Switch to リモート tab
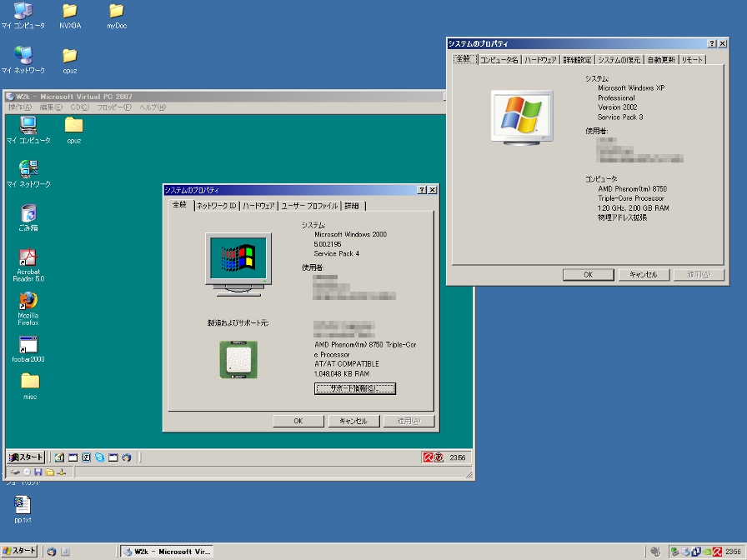The image size is (747, 560). tap(692, 60)
